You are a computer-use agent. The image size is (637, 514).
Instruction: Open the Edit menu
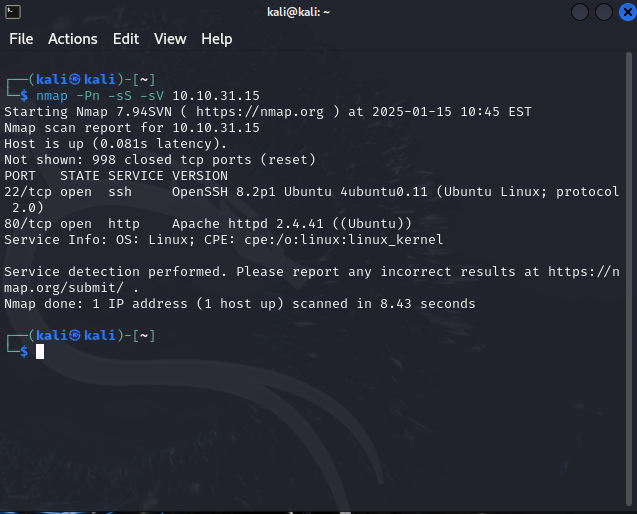[x=126, y=39]
